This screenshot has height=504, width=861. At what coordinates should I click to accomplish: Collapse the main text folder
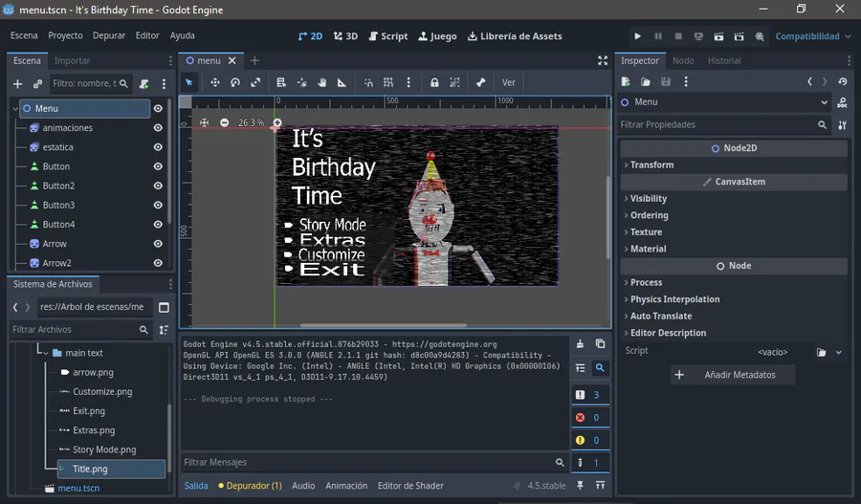(46, 353)
